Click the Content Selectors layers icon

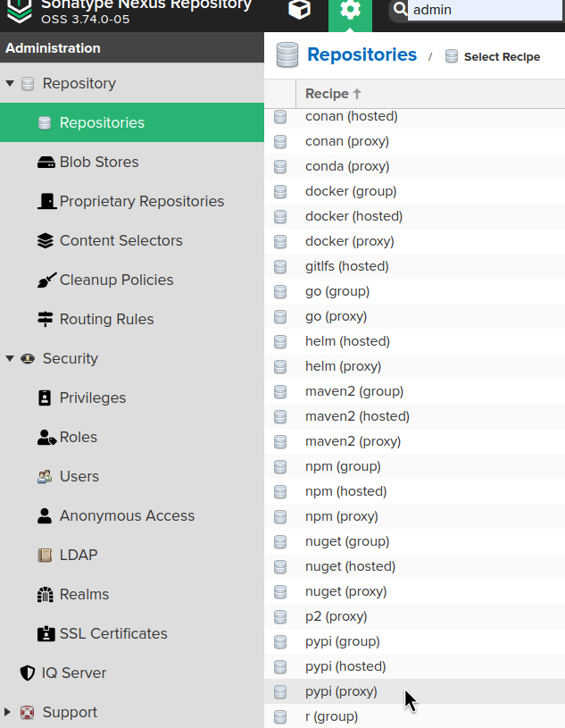click(45, 240)
